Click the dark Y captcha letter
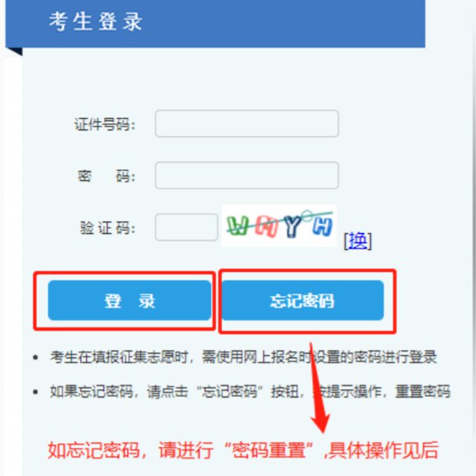 coord(292,226)
